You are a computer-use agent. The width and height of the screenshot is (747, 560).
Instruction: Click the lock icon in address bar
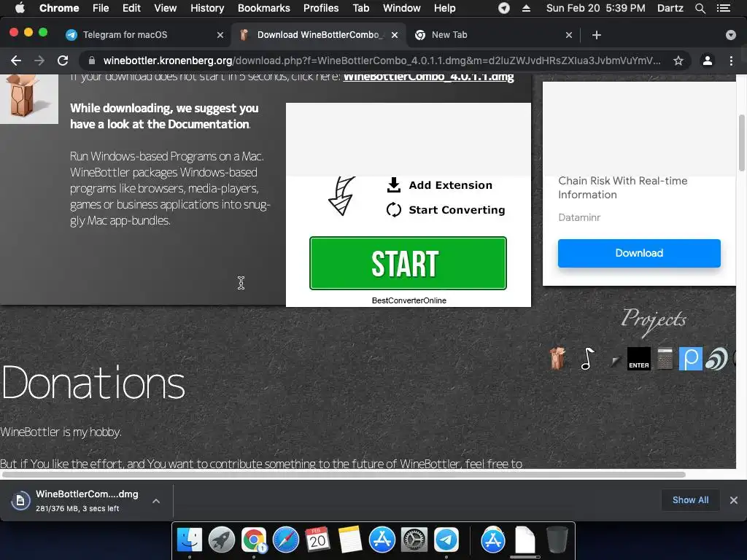(92, 61)
